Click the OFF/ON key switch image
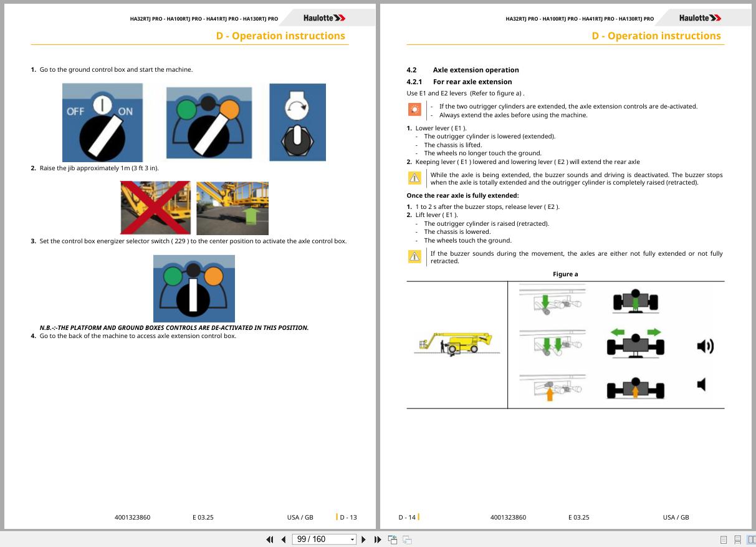Viewport: 756px width, 547px height. pos(102,123)
